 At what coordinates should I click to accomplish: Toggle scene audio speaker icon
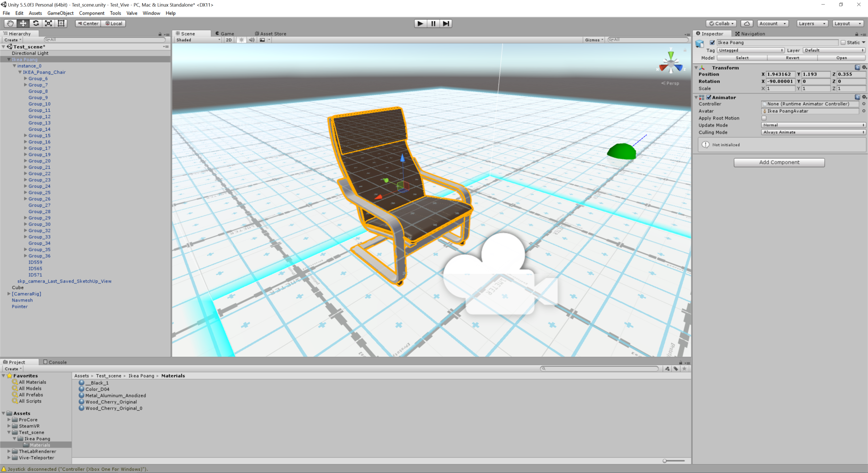[x=252, y=40]
